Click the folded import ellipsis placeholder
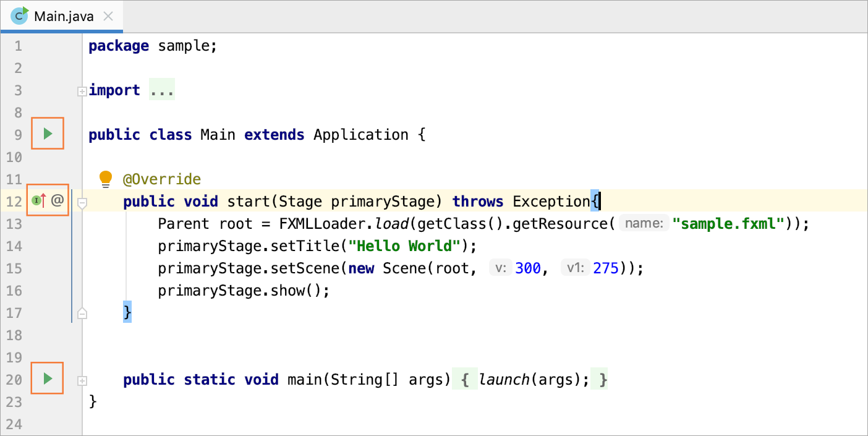 pos(162,90)
